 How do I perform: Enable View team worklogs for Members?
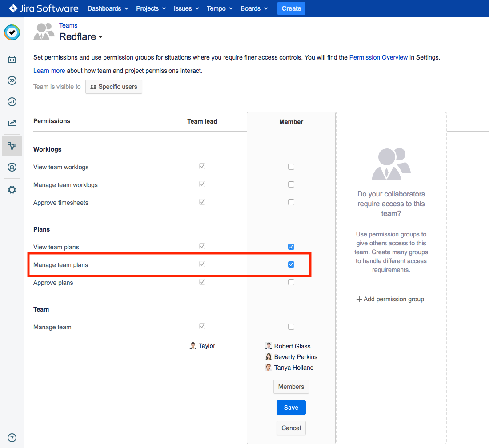pos(291,166)
